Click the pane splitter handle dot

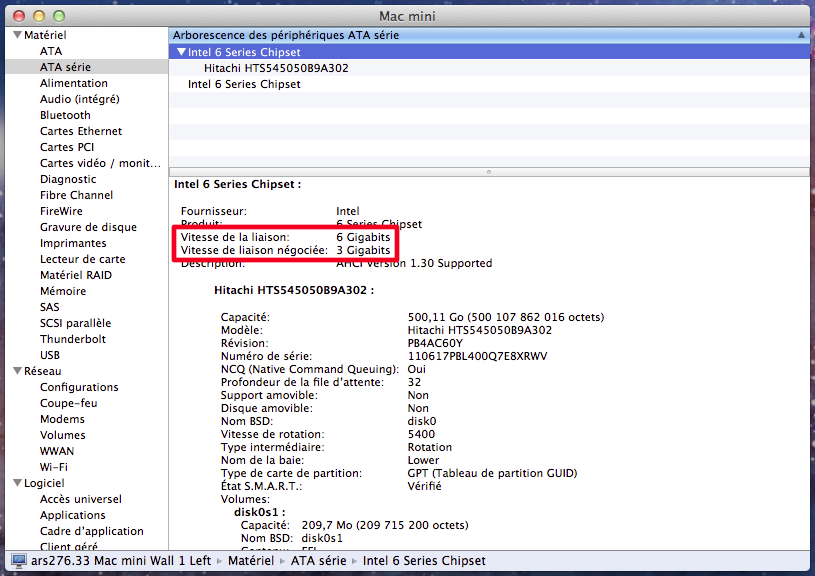[x=489, y=172]
